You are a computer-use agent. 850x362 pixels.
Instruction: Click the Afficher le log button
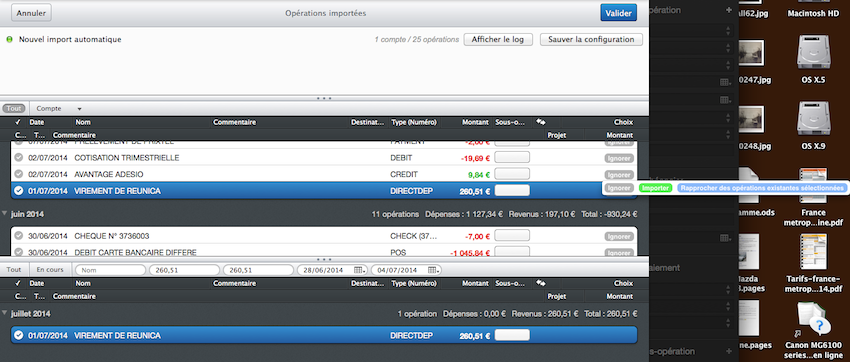click(x=498, y=40)
